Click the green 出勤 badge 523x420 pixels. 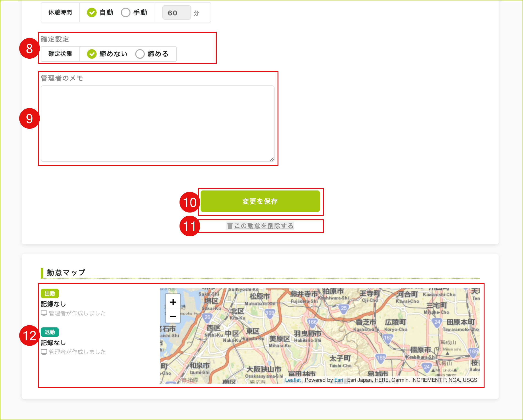coord(50,294)
